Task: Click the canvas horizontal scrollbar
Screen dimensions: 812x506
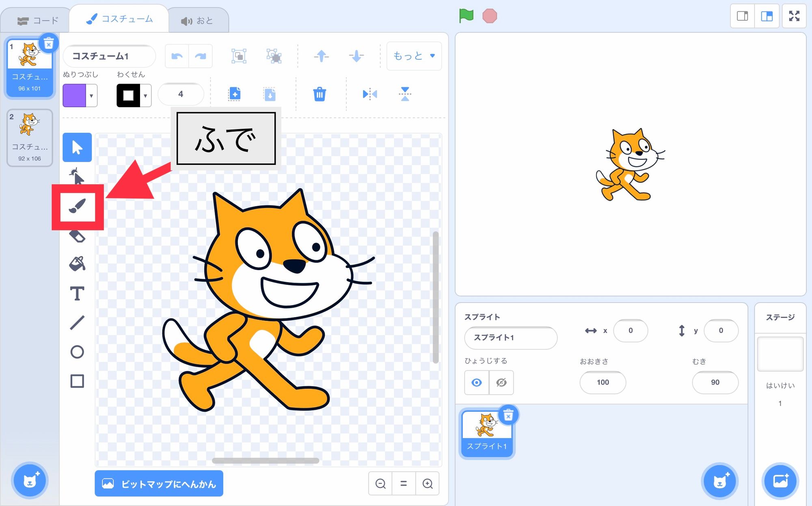Action: click(x=266, y=461)
